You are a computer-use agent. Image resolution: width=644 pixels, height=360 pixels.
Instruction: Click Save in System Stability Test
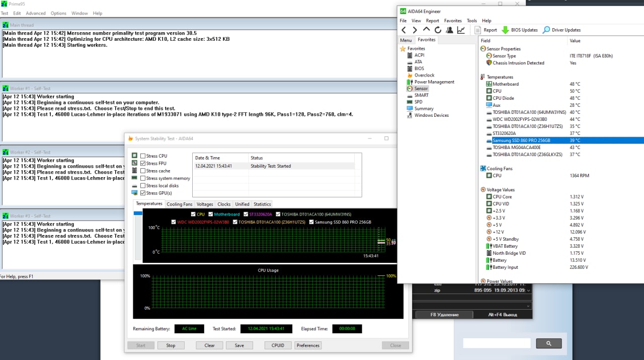239,345
